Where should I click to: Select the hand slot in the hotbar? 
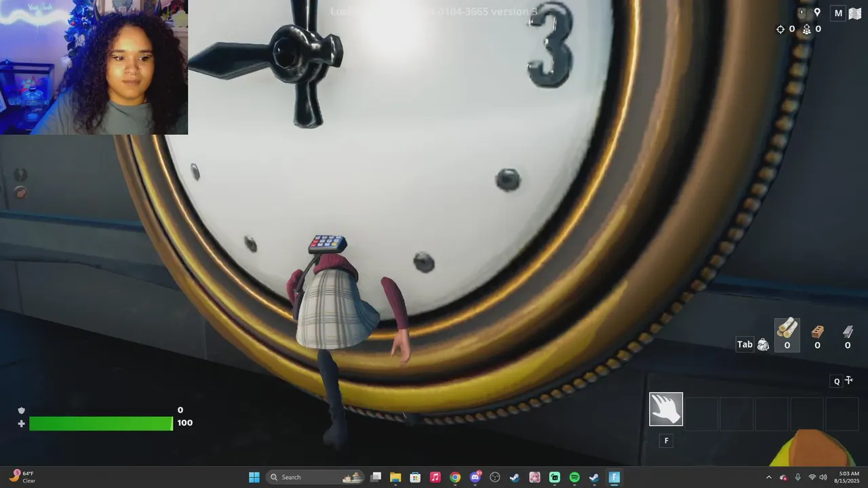click(x=666, y=409)
